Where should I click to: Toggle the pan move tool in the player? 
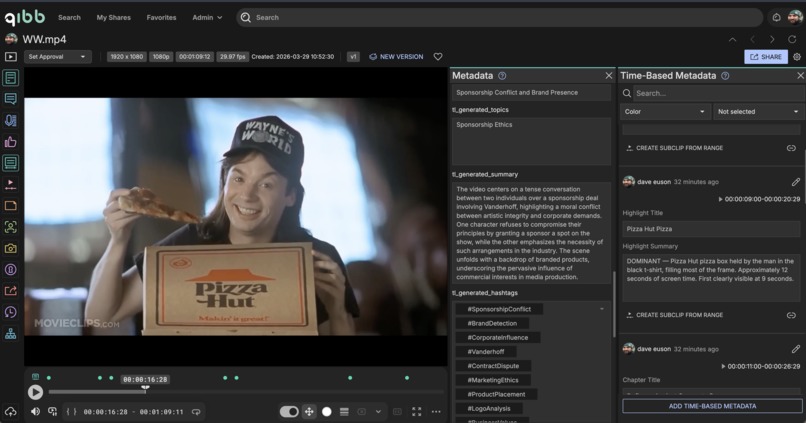[309, 412]
